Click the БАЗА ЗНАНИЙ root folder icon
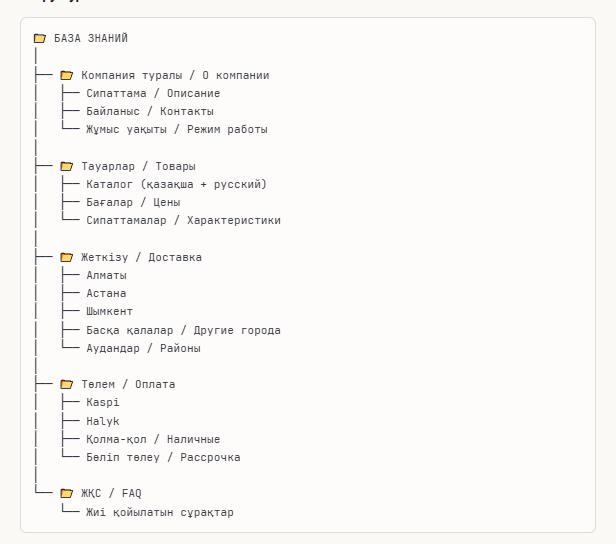 tap(40, 39)
